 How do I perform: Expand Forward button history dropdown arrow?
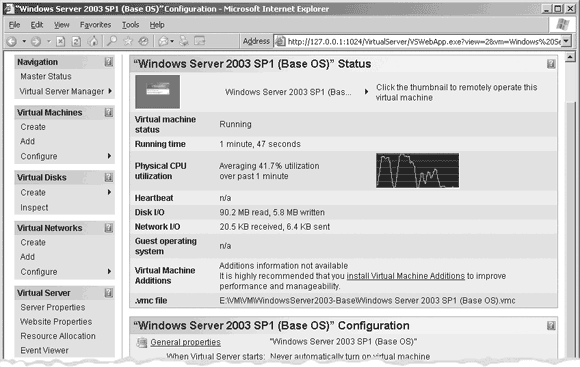click(x=48, y=41)
